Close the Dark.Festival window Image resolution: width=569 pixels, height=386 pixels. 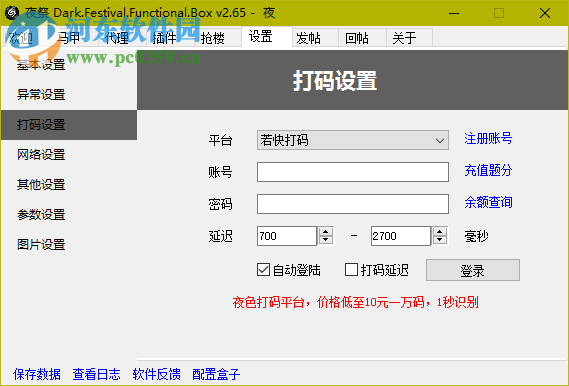pos(545,13)
